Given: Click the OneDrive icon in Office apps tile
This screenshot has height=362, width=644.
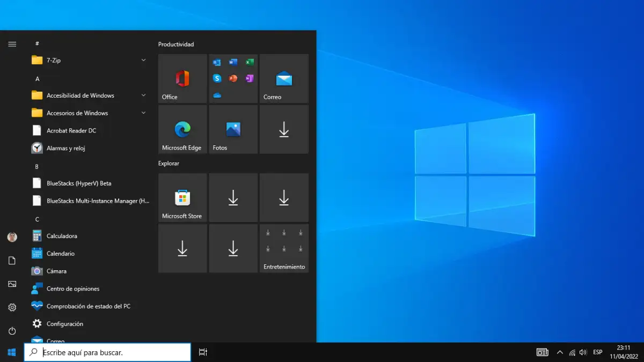Looking at the screenshot, I should click(x=217, y=95).
